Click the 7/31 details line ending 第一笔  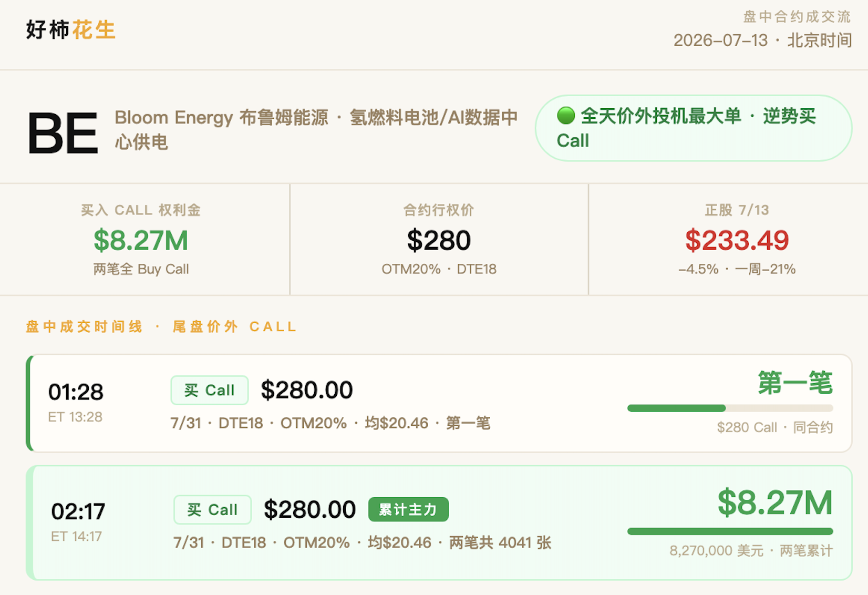330,423
